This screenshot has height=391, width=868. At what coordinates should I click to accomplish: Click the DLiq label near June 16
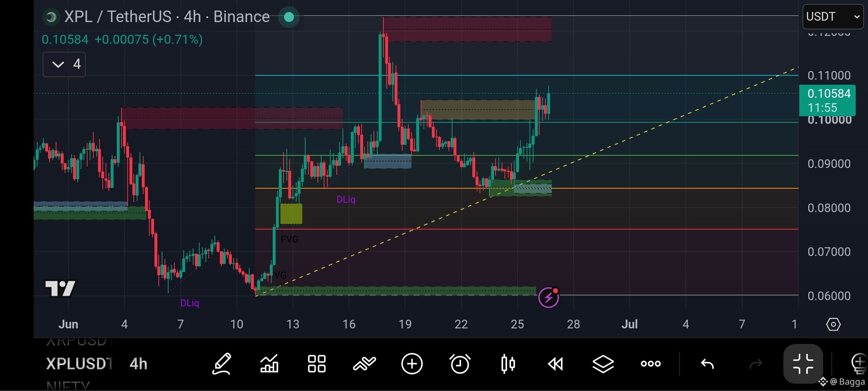coord(346,199)
